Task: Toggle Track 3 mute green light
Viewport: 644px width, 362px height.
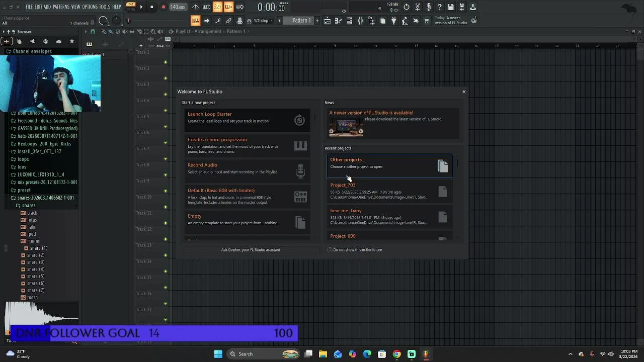Action: (x=165, y=94)
